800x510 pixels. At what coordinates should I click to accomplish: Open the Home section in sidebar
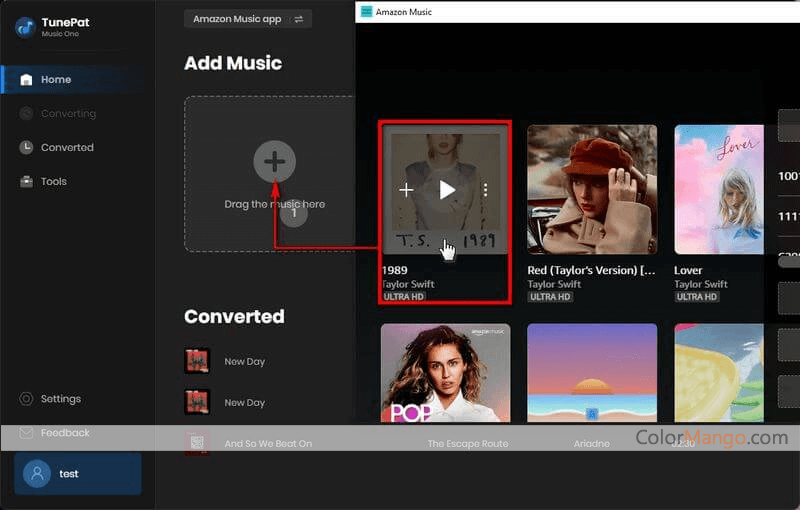tap(55, 80)
